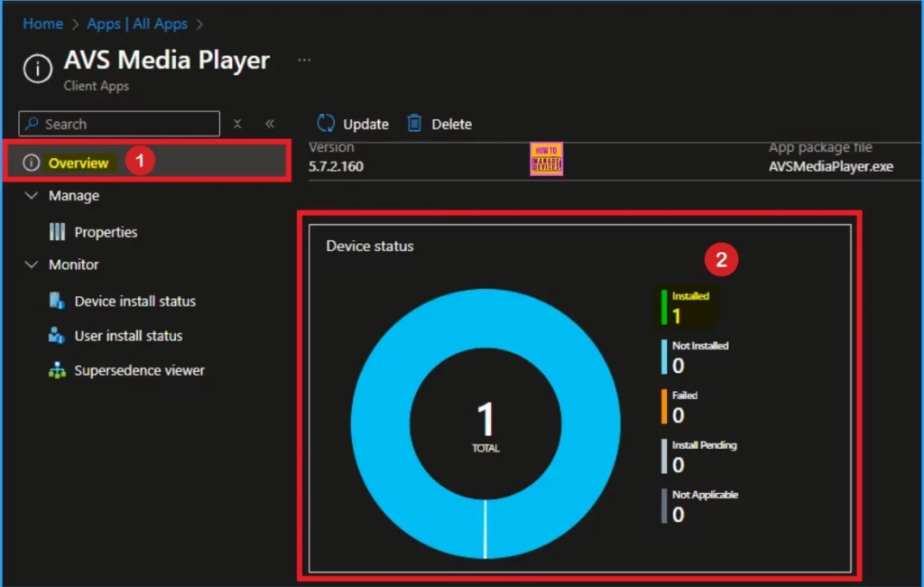Click AVSMediaPlayer.exe package file name
Screen dimensions: 924x587
click(831, 166)
